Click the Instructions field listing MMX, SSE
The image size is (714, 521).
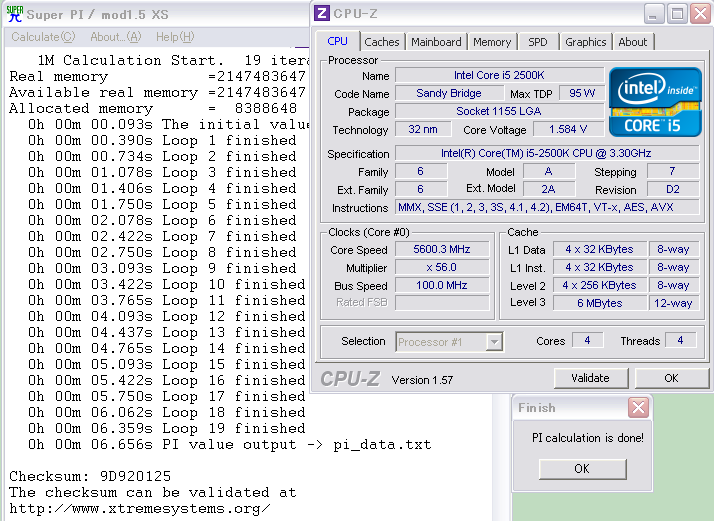point(546,207)
